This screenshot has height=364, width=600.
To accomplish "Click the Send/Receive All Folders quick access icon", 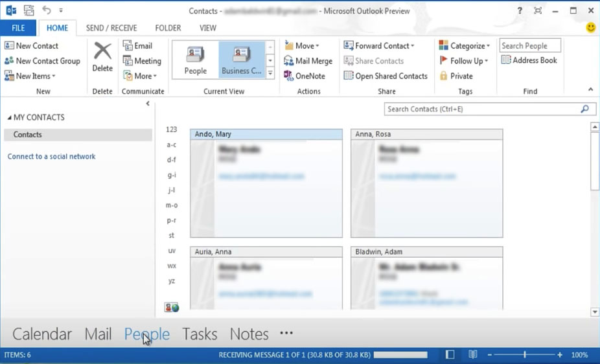I will tap(29, 10).
